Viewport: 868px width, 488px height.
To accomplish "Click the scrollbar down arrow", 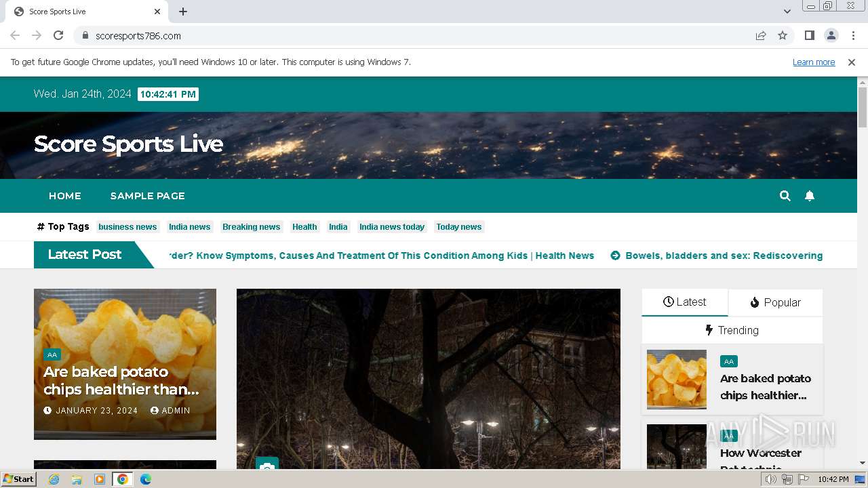I will pyautogui.click(x=863, y=463).
